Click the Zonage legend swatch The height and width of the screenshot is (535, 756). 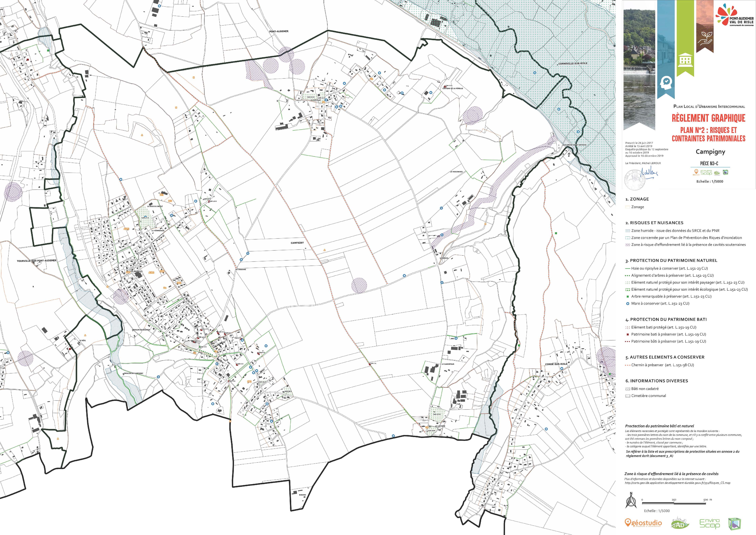pyautogui.click(x=628, y=207)
